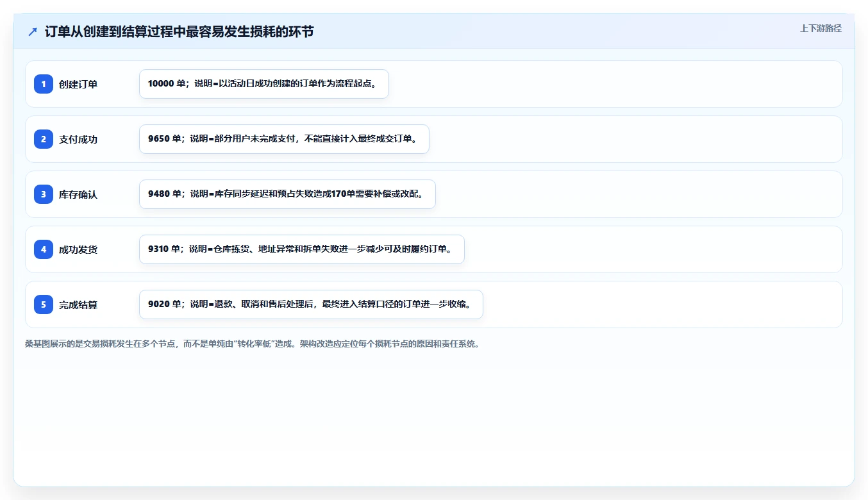Select step badge number 2

tap(44, 139)
